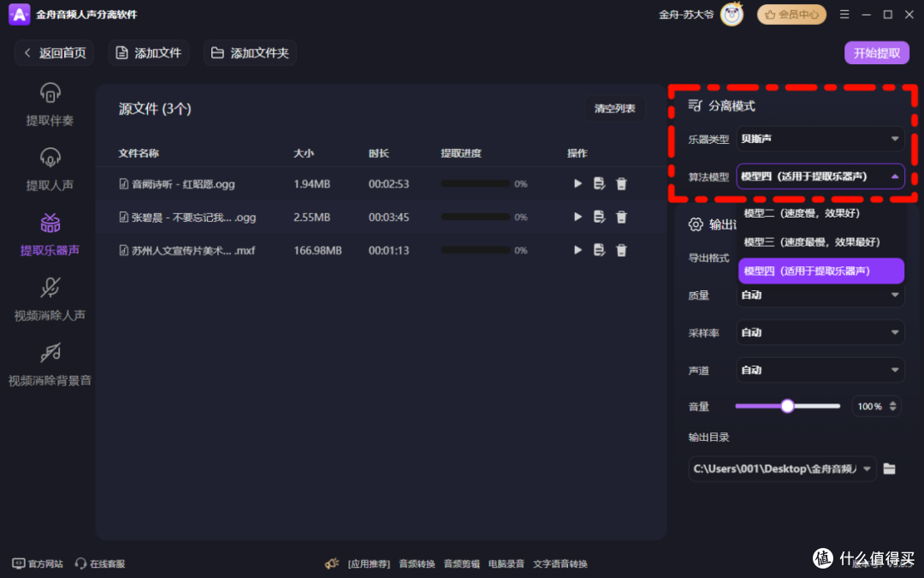Image resolution: width=924 pixels, height=578 pixels.
Task: Click the 文件名称 column header
Action: pyautogui.click(x=139, y=152)
